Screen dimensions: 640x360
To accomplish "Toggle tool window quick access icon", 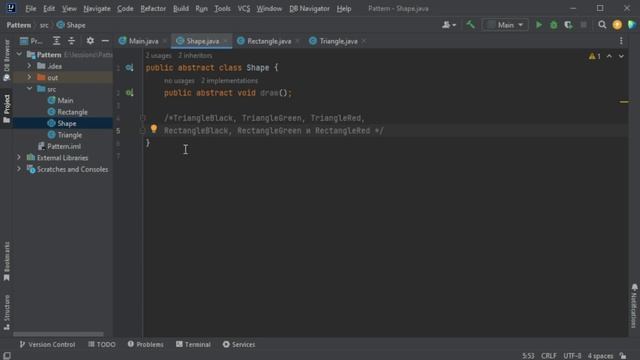I will click(x=7, y=356).
